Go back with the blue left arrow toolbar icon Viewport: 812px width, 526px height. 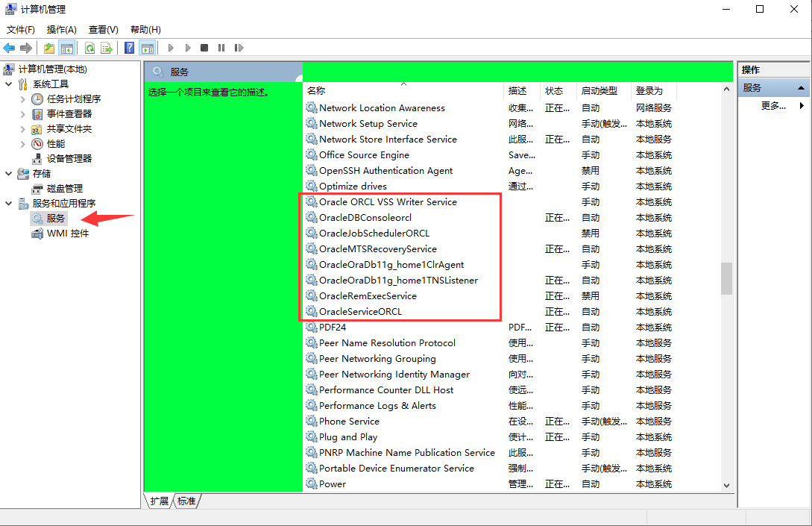9,48
